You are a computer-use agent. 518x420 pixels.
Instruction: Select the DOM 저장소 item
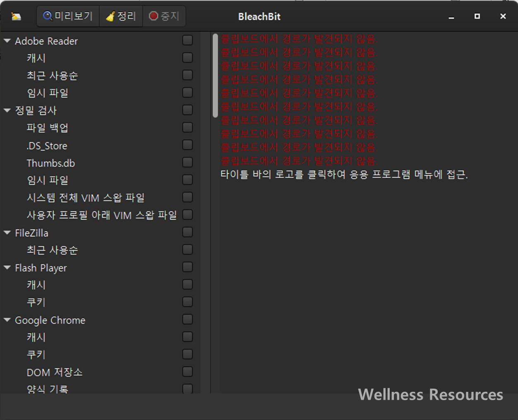click(x=55, y=372)
